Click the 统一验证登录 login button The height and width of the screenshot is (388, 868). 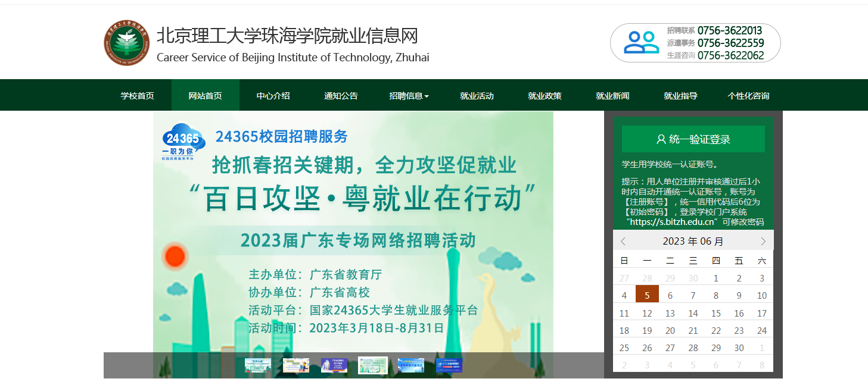pos(693,139)
